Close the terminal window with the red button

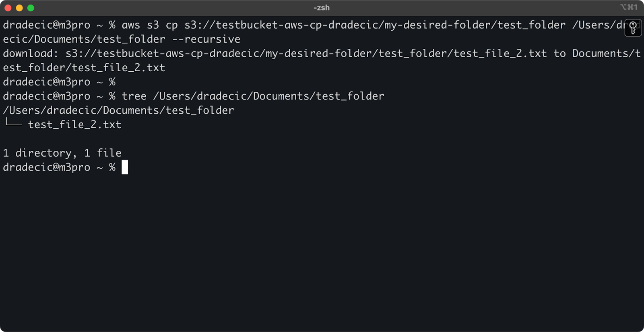8,8
